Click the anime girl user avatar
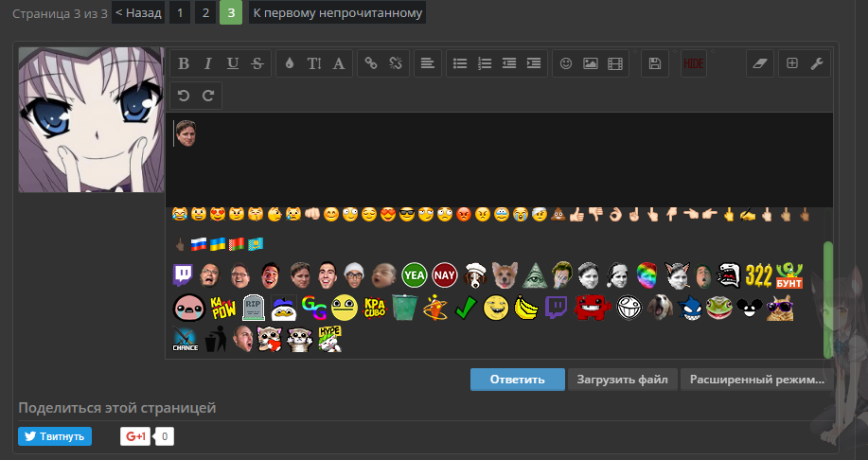The image size is (868, 460). (91, 119)
